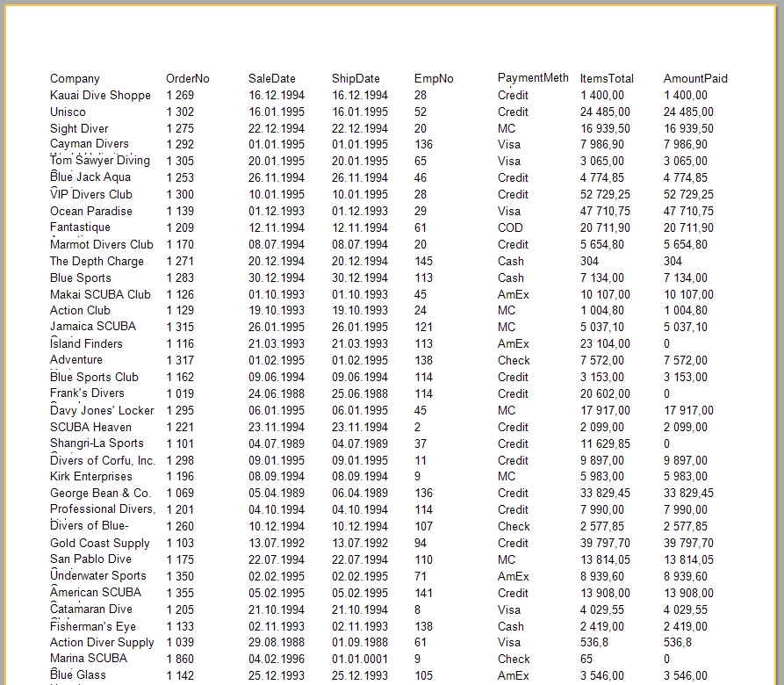This screenshot has height=685, width=784.
Task: Click amount paid 39 797,70
Action: pos(688,543)
